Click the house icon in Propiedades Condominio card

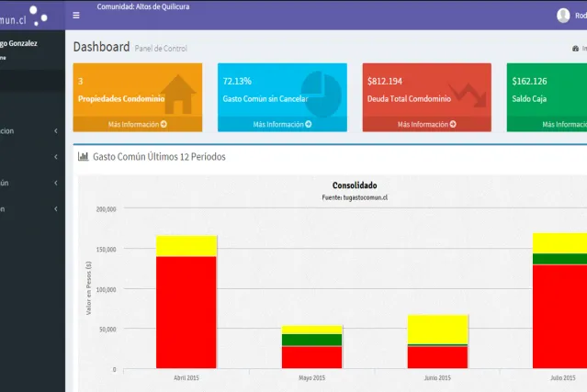tap(178, 95)
